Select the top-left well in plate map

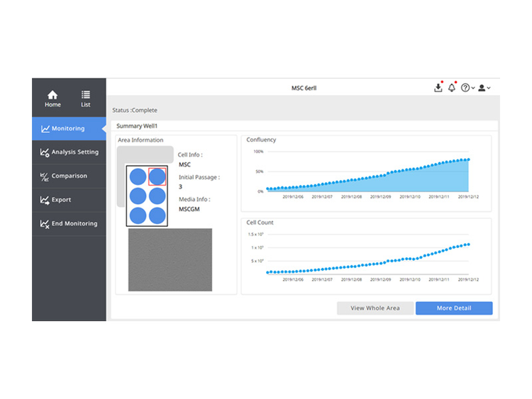(138, 176)
